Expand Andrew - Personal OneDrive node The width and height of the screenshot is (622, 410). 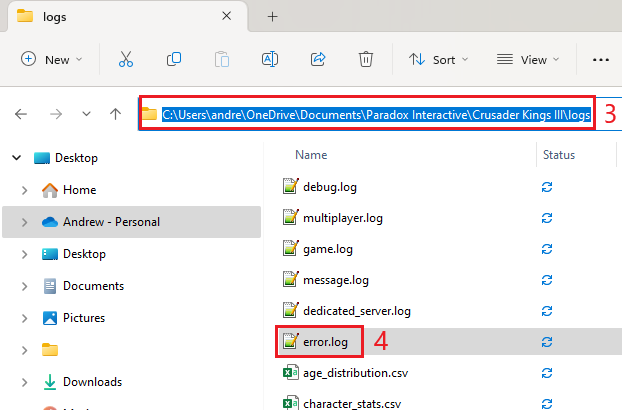24,222
